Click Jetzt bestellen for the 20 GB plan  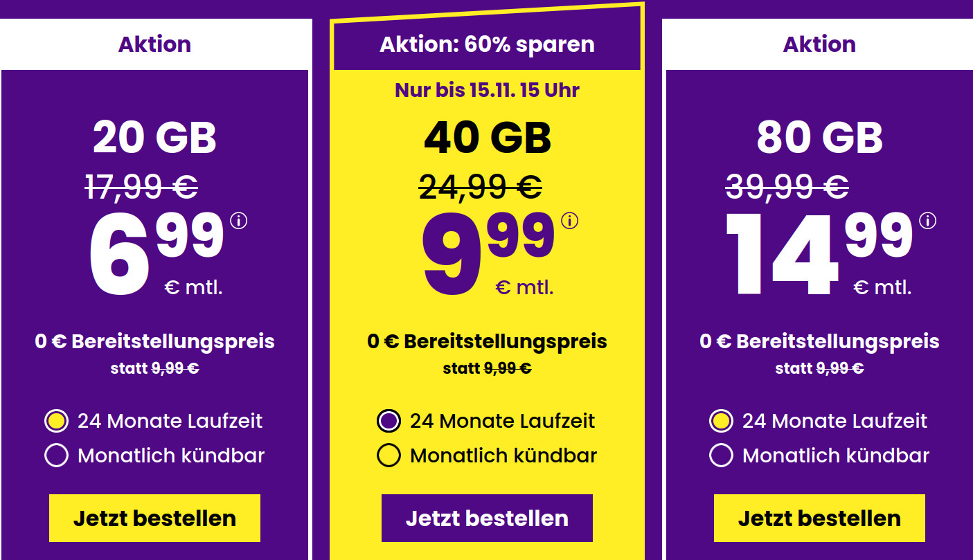(x=154, y=518)
